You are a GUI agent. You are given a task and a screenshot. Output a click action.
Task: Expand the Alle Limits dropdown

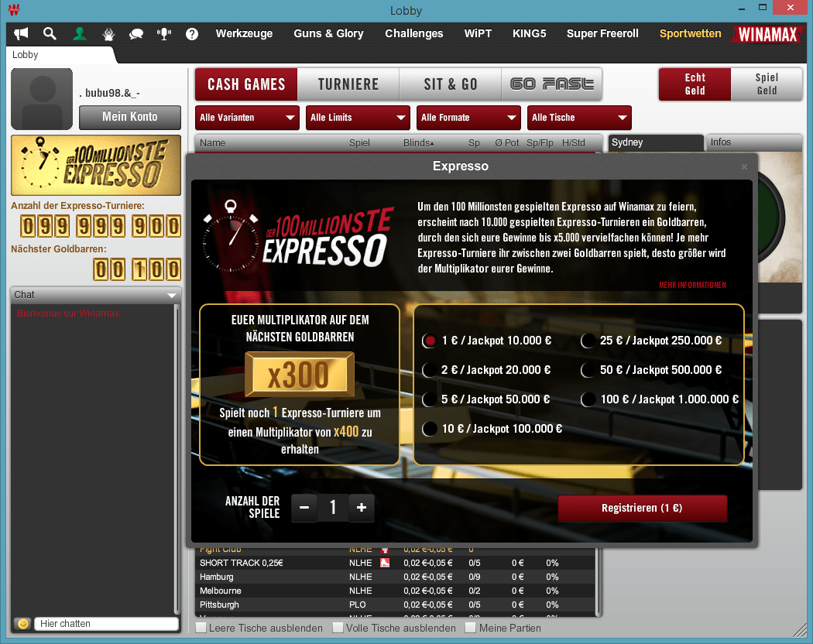coord(358,118)
